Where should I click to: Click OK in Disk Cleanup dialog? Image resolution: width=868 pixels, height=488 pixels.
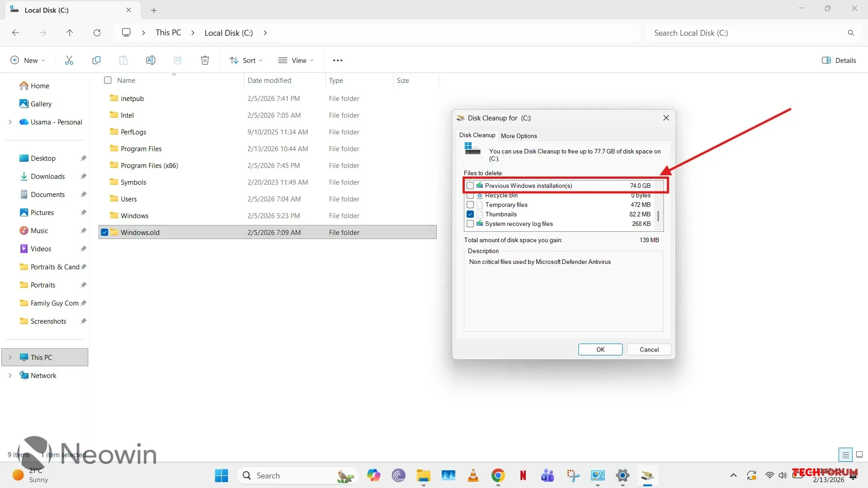click(x=600, y=349)
